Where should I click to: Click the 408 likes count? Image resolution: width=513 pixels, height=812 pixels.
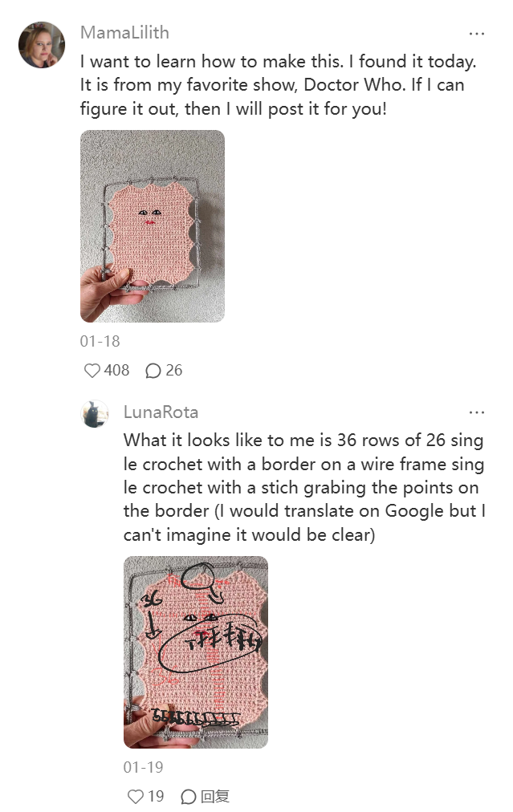(116, 370)
